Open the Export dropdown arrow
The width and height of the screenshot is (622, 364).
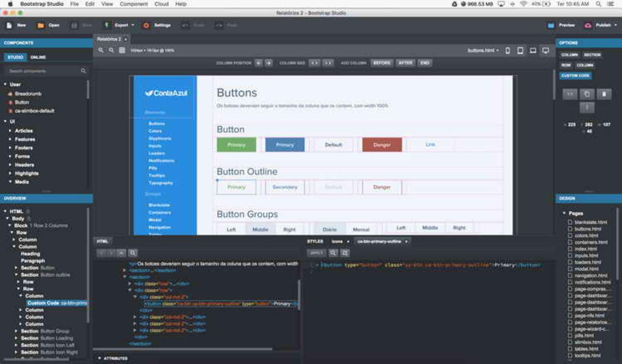tap(133, 25)
